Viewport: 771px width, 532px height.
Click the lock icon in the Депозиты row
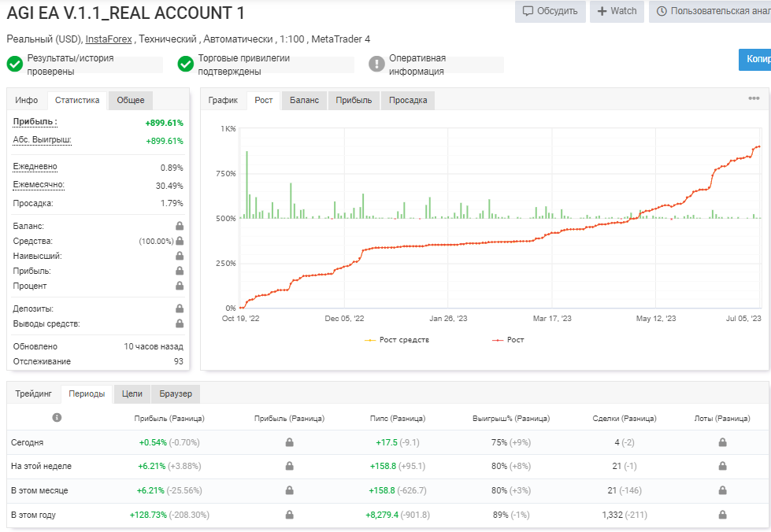180,308
